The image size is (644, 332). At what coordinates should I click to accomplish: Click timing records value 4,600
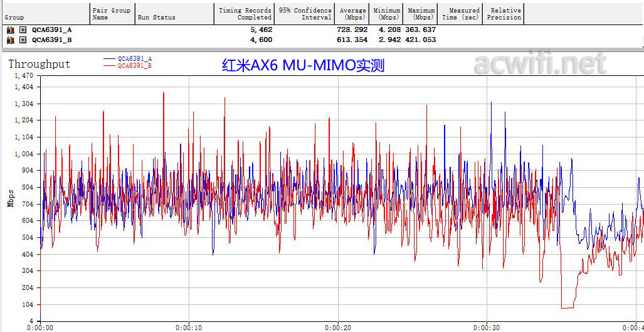pos(260,40)
